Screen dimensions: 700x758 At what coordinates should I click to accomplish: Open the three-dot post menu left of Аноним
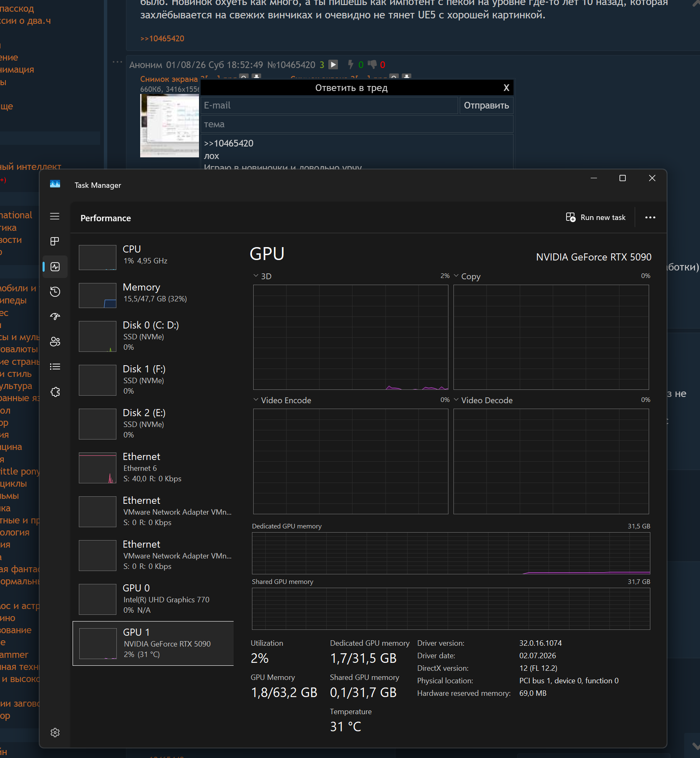(x=118, y=62)
